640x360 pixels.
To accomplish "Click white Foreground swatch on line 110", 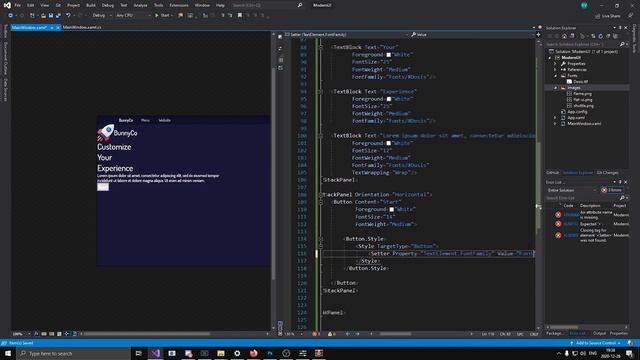I will (391, 209).
